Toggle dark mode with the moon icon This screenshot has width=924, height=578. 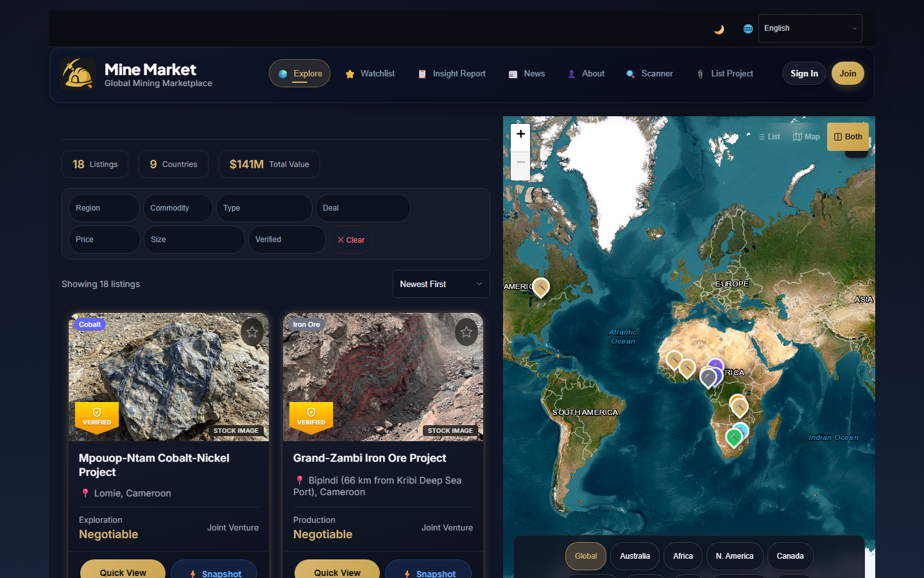(719, 28)
